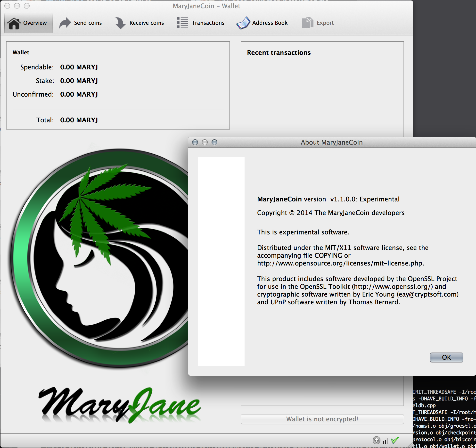Click the Stake value 0.00 MARYJ
Viewport: 476px width, 448px height.
pos(79,81)
